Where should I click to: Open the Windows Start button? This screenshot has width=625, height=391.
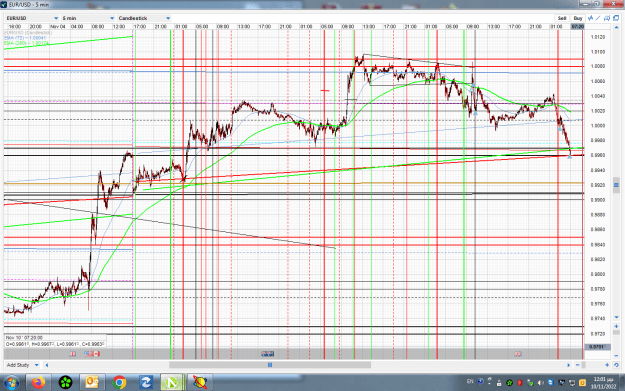click(11, 383)
